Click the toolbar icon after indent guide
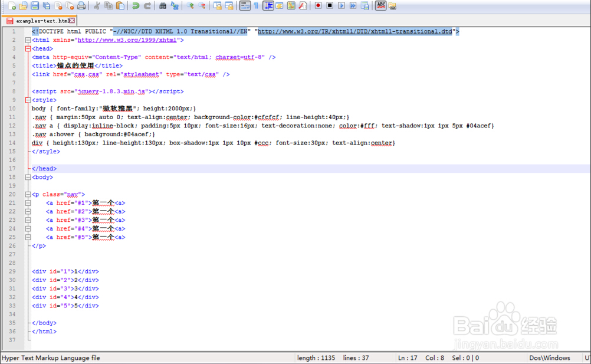 pos(280,6)
